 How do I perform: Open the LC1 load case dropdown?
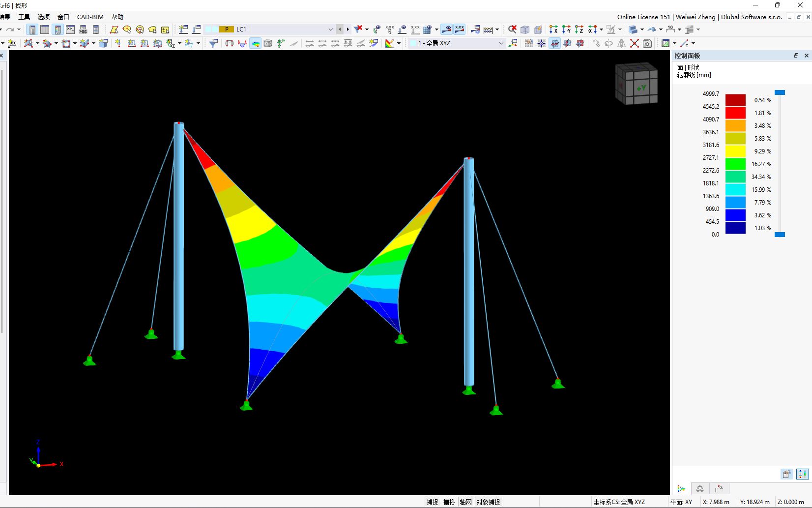point(331,30)
